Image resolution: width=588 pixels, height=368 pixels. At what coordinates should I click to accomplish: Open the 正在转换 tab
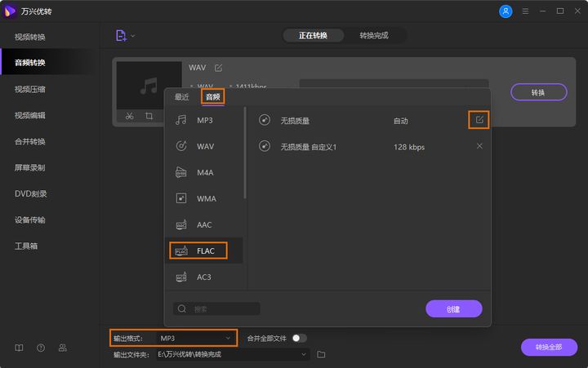[x=313, y=36]
